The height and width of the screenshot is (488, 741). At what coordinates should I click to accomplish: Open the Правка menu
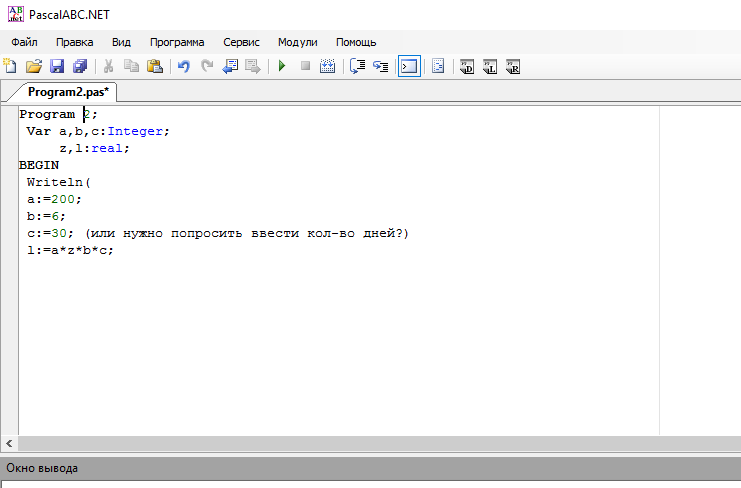pyautogui.click(x=75, y=42)
